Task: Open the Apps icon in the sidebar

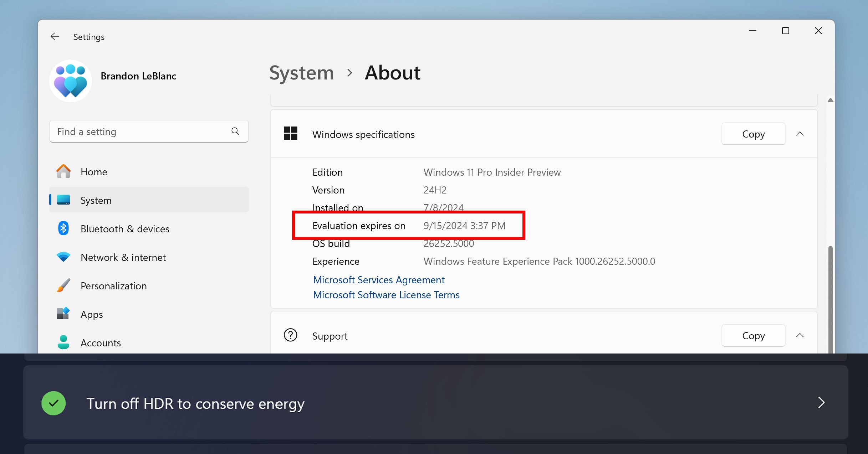Action: tap(63, 314)
